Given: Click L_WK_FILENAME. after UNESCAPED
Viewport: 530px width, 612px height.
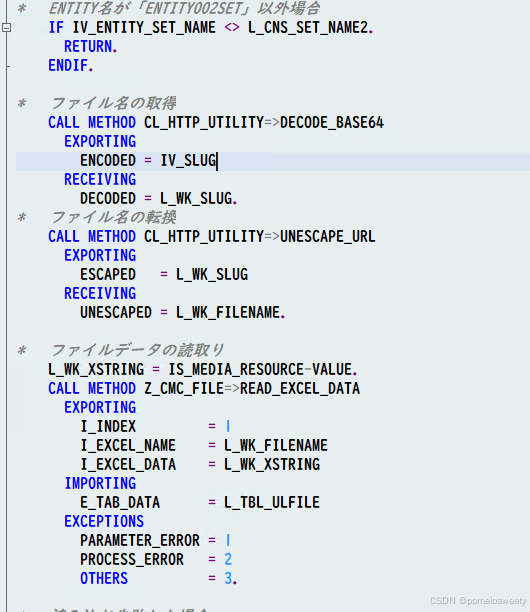Looking at the screenshot, I should 231,313.
